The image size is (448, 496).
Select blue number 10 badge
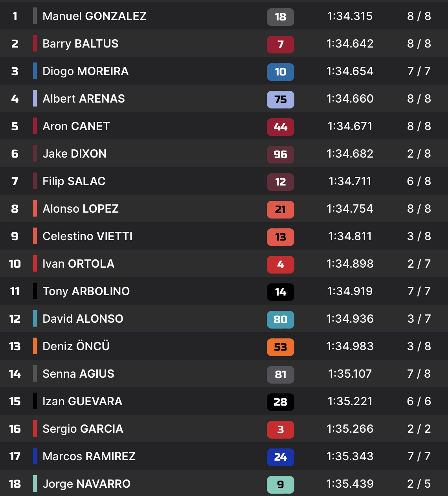click(280, 72)
